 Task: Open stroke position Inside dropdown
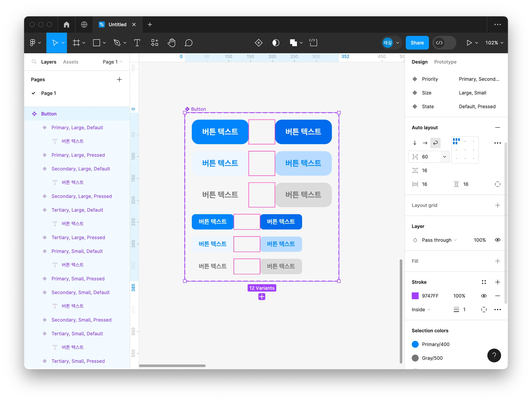click(421, 310)
